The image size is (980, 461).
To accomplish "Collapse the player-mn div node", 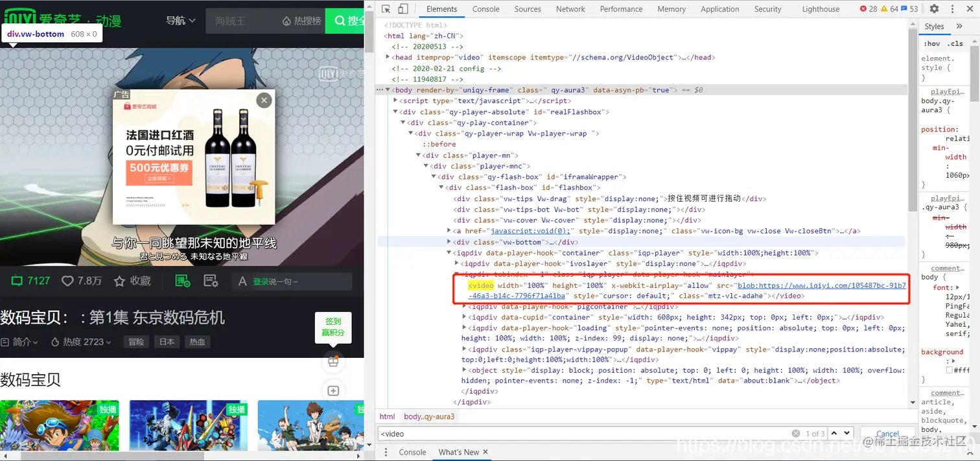I will (419, 155).
